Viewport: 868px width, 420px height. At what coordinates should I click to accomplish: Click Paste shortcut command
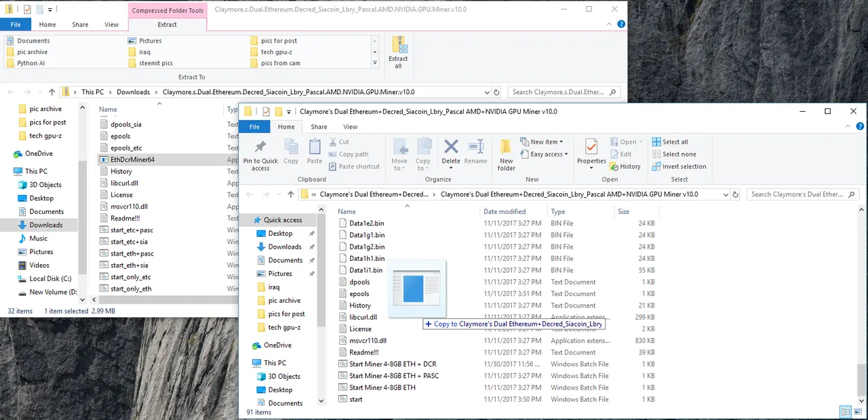[x=354, y=167]
